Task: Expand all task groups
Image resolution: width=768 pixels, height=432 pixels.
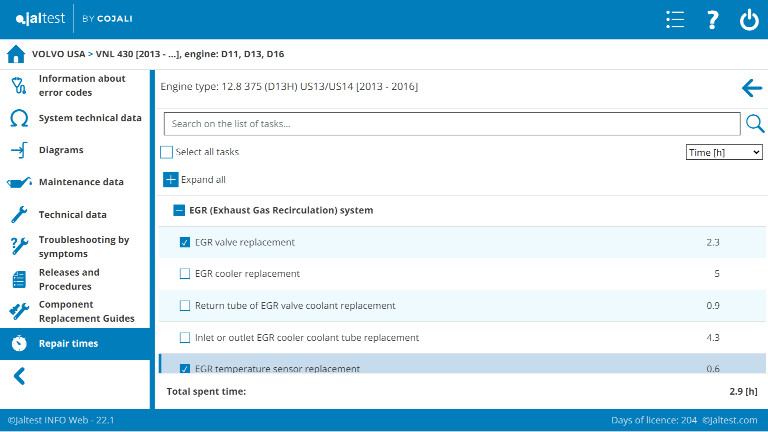Action: tap(171, 180)
